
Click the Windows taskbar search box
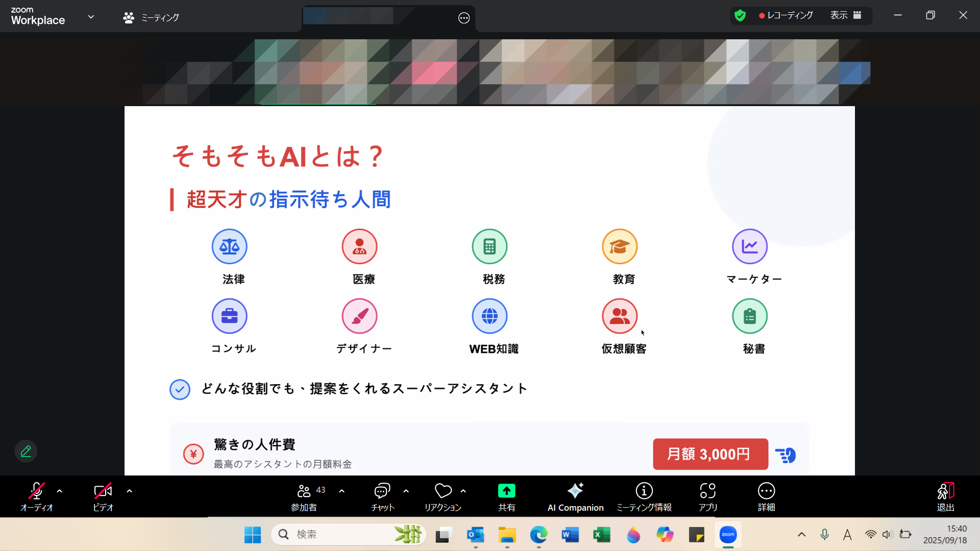coord(337,534)
